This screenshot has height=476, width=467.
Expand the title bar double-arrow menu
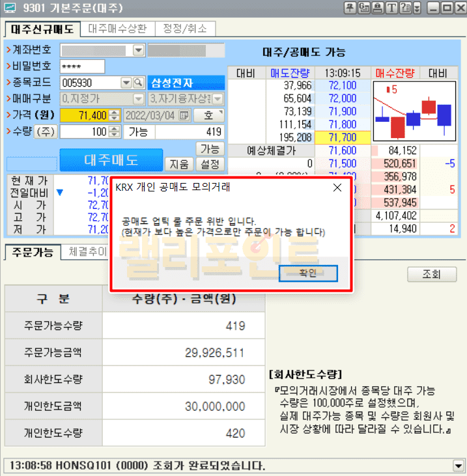pyautogui.click(x=417, y=8)
